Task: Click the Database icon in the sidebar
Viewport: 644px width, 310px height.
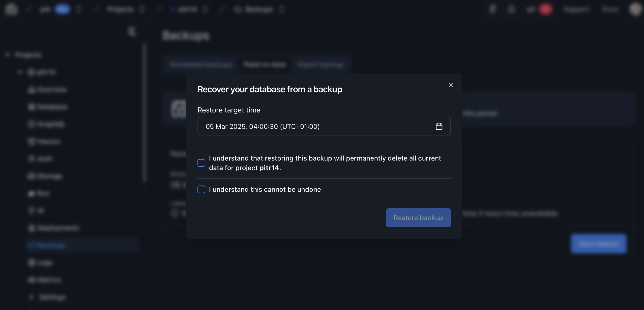Action: point(31,107)
